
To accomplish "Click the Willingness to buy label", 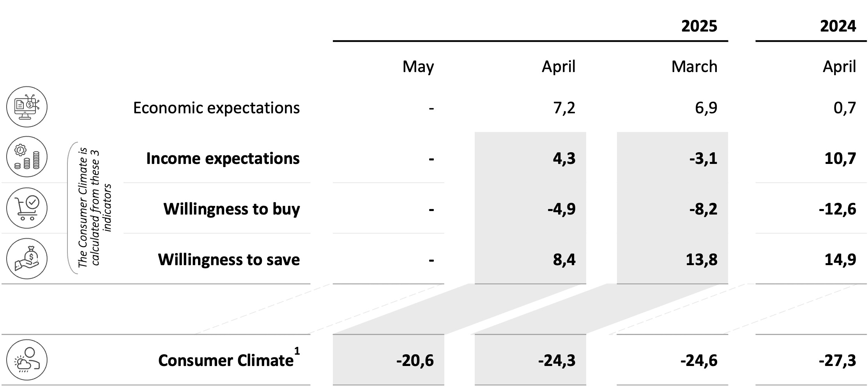I will pyautogui.click(x=232, y=209).
